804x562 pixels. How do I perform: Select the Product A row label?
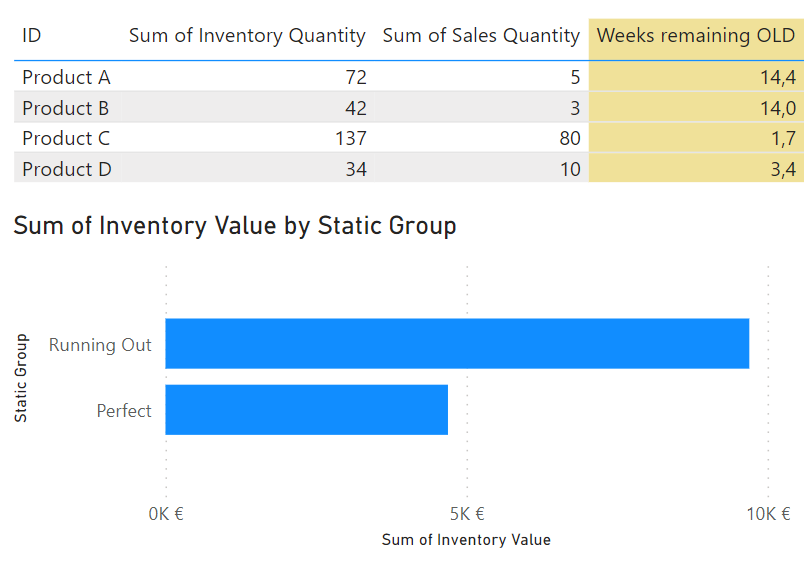66,77
